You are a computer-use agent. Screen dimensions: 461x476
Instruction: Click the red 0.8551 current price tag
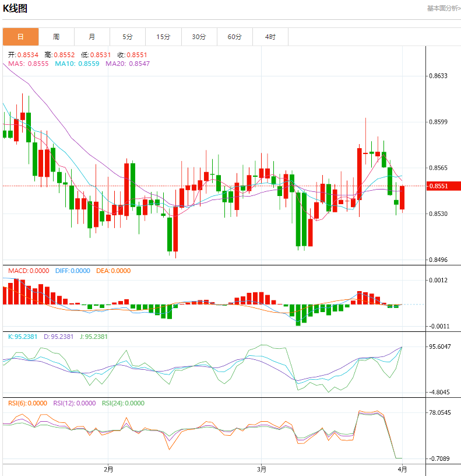(x=444, y=185)
